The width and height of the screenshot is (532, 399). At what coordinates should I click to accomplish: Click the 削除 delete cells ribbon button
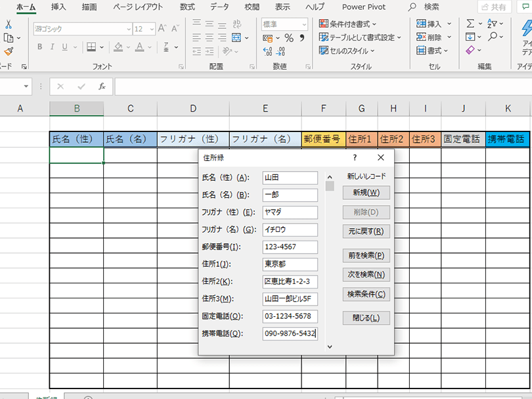(429, 37)
